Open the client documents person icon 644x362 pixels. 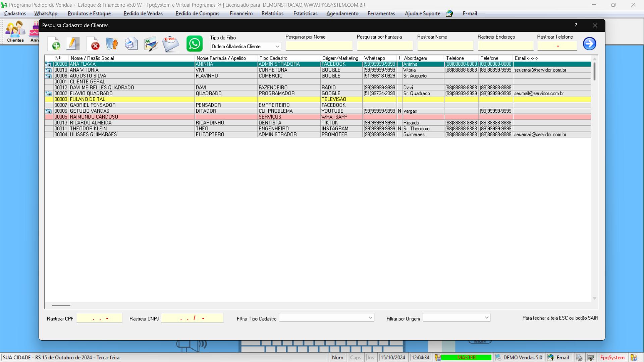point(112,44)
